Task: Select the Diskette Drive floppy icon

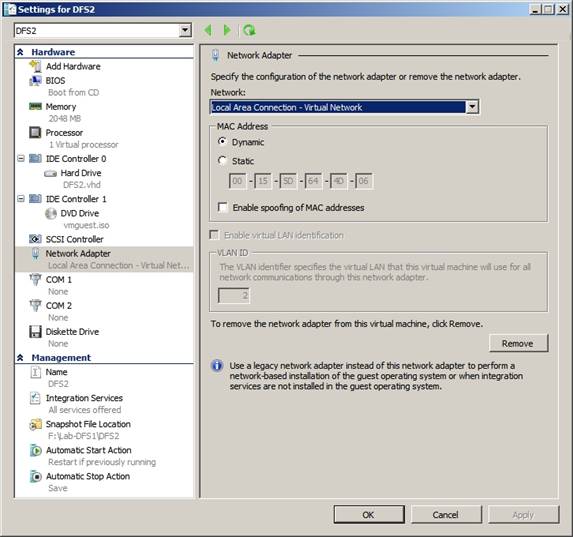Action: (x=35, y=332)
